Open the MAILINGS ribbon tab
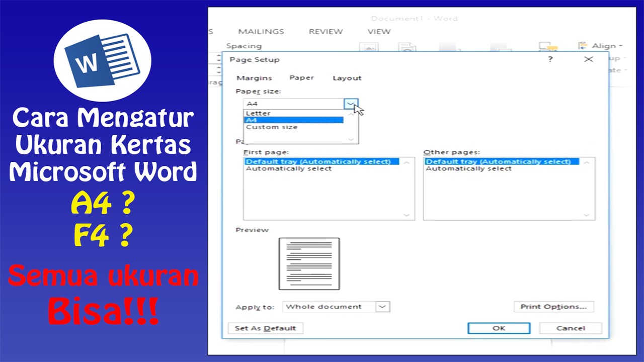Screen dimensions: 644x362 pyautogui.click(x=261, y=31)
